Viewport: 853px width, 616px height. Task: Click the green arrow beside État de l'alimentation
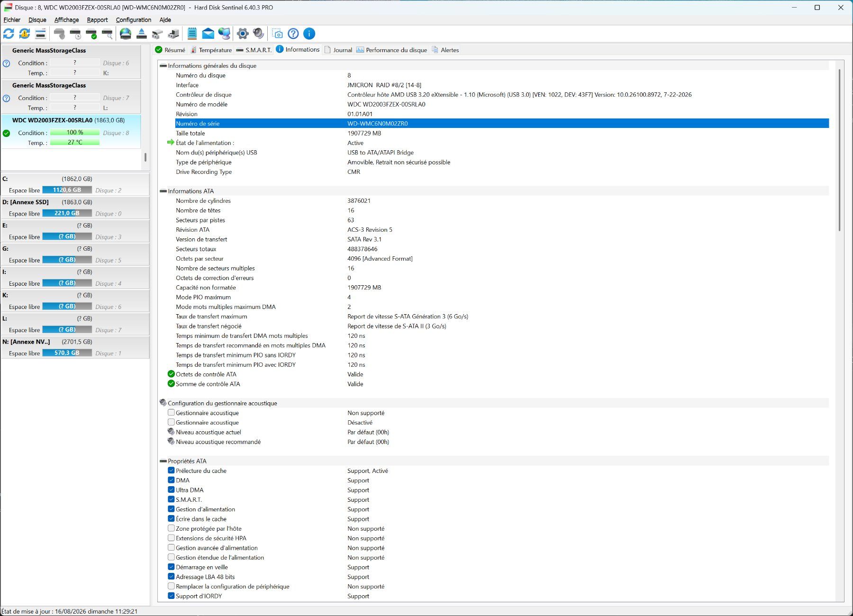pyautogui.click(x=171, y=142)
